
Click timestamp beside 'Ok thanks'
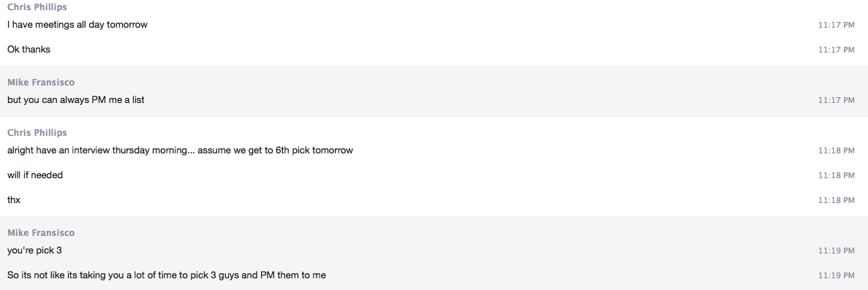pos(837,50)
